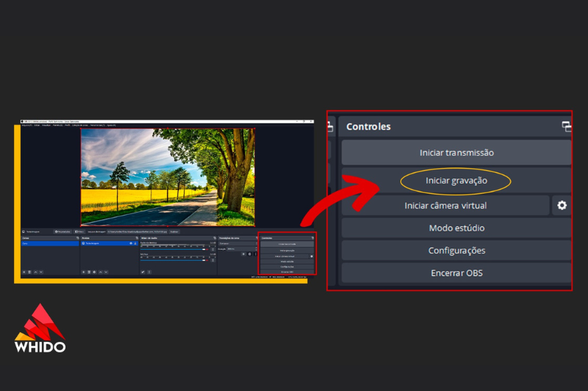Move scene up in the Cenas panel
The image size is (588, 391).
click(36, 272)
